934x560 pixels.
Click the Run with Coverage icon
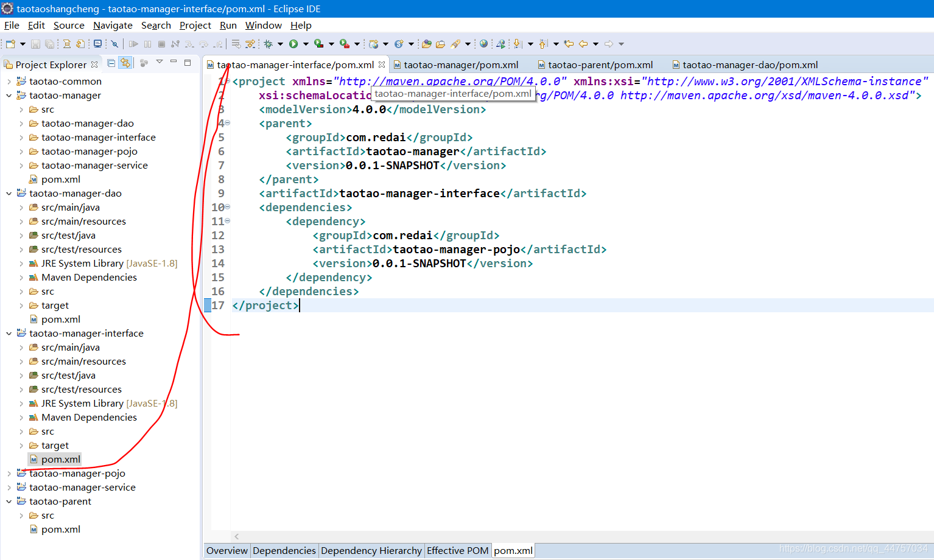319,44
